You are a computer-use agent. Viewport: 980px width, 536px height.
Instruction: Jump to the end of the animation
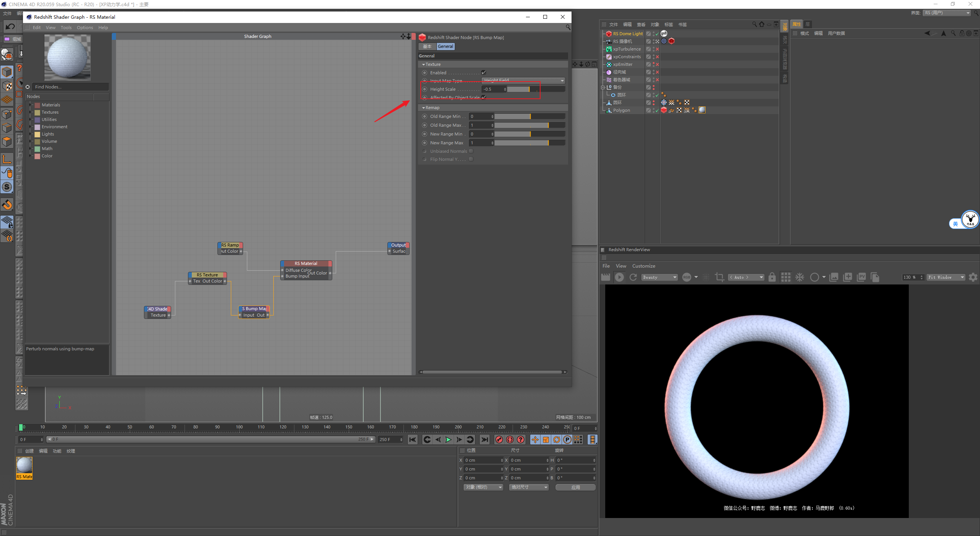[485, 440]
